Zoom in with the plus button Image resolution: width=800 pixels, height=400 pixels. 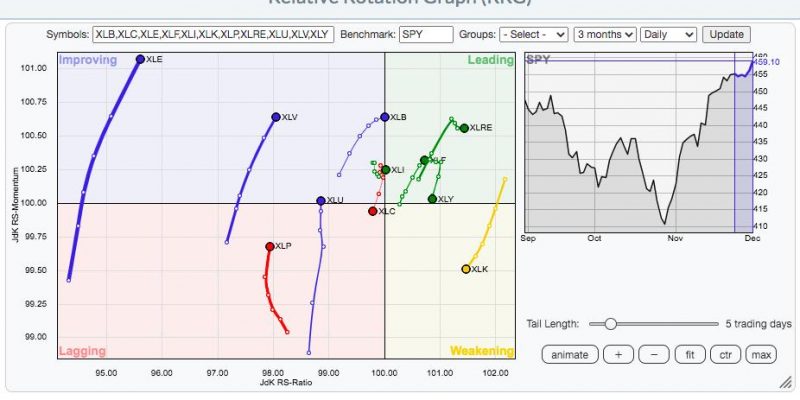tap(618, 355)
